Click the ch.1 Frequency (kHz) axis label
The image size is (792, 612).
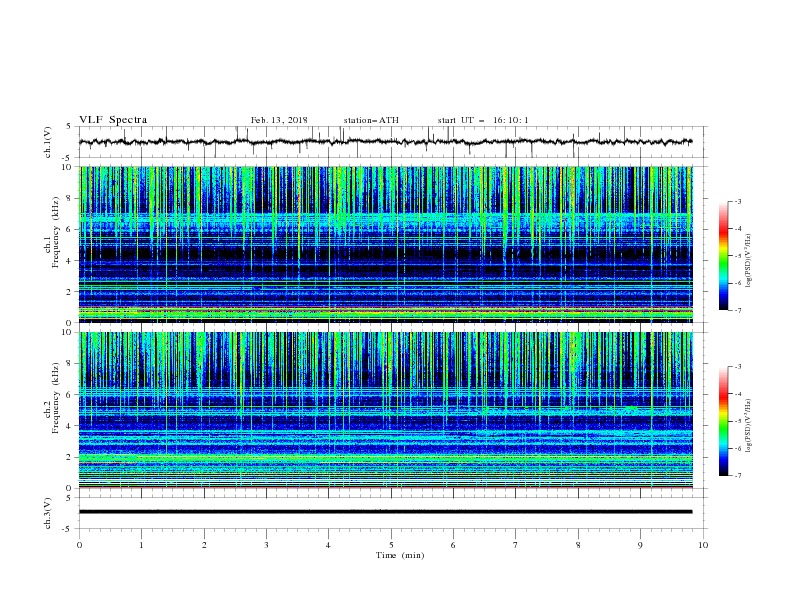(56, 244)
